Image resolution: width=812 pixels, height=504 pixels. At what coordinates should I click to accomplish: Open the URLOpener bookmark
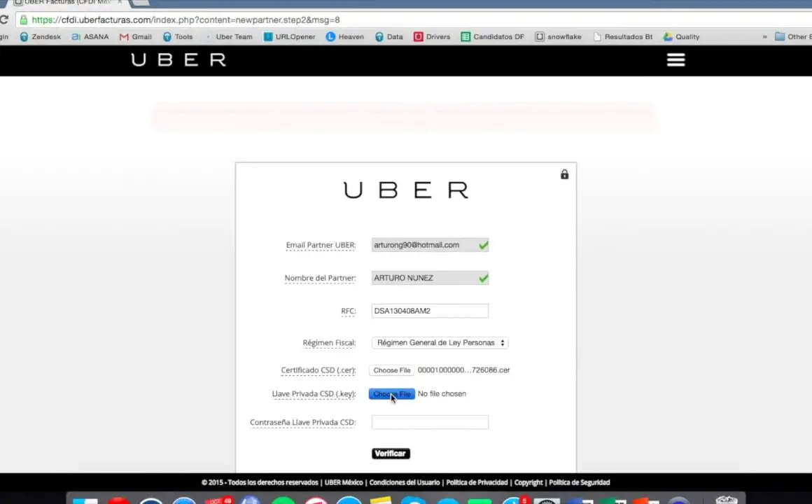pos(290,37)
